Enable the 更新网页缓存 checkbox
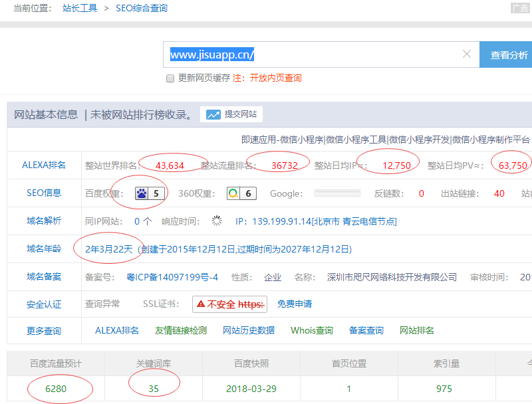The width and height of the screenshot is (532, 404). click(170, 78)
